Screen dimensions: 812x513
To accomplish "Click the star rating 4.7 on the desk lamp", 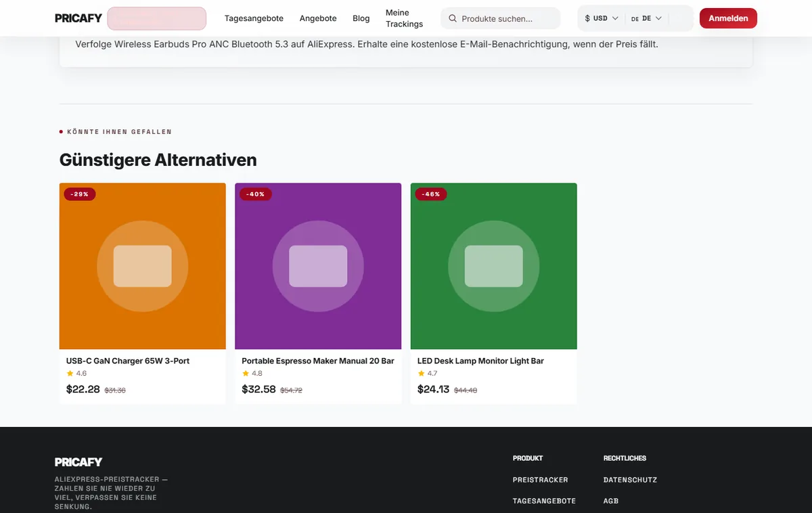I will click(428, 374).
